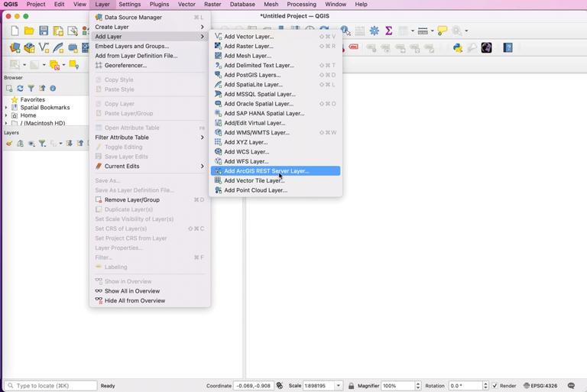Open Data Source Manager toolbar icon

15,48
